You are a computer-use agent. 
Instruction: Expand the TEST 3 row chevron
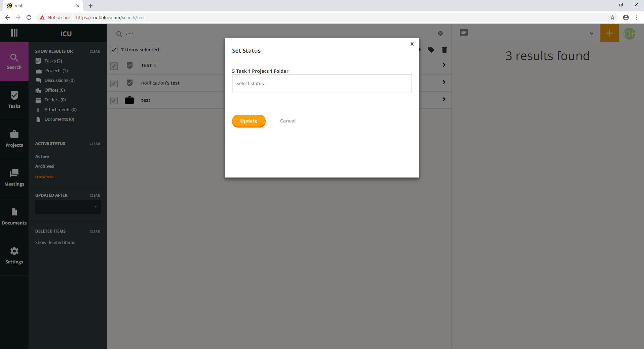click(444, 65)
